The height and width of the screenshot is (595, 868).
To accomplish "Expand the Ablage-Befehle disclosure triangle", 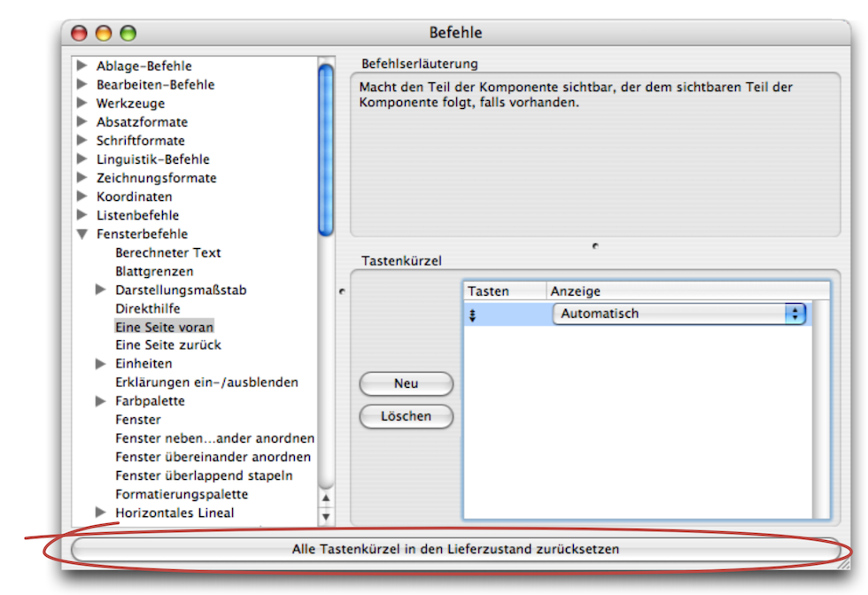I will pos(82,66).
